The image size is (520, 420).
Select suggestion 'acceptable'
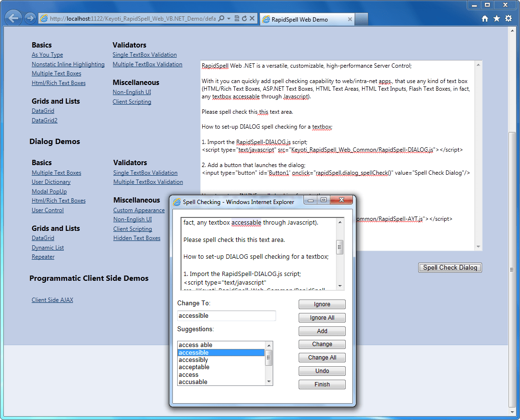[221, 367]
